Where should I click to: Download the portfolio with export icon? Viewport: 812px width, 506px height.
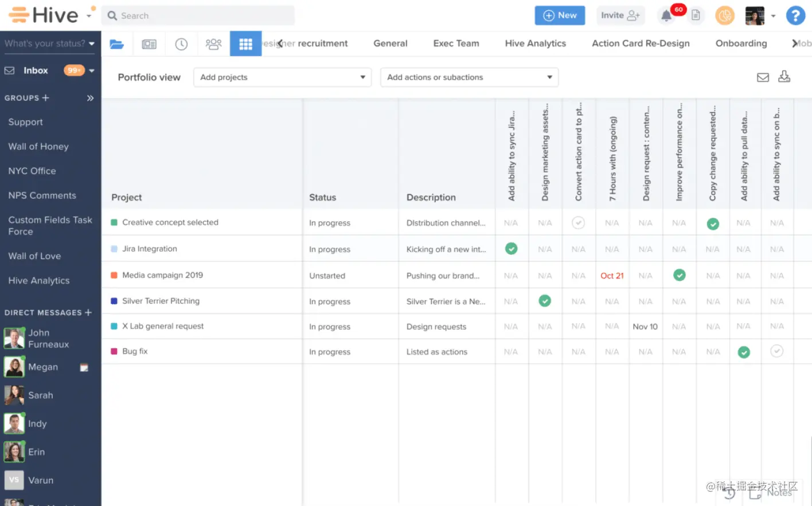(784, 77)
